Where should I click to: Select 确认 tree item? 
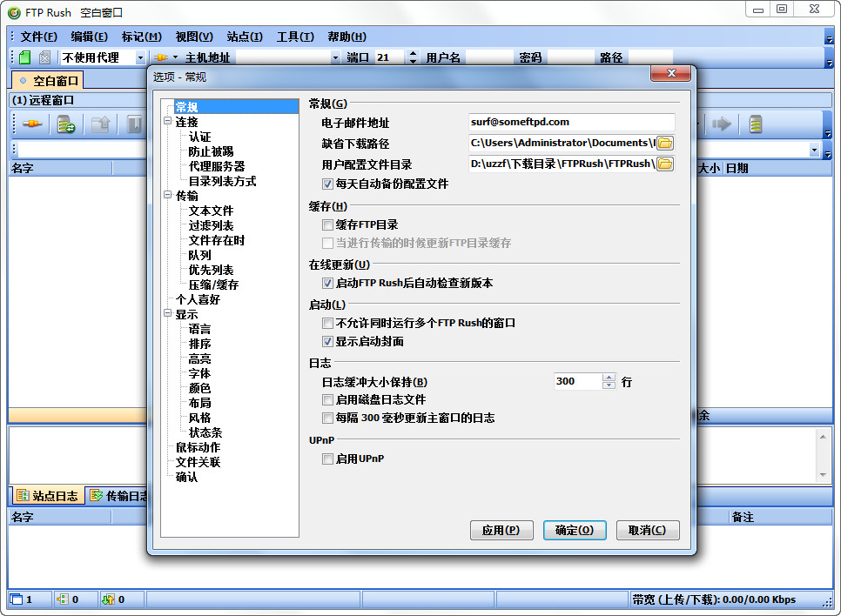pyautogui.click(x=186, y=477)
